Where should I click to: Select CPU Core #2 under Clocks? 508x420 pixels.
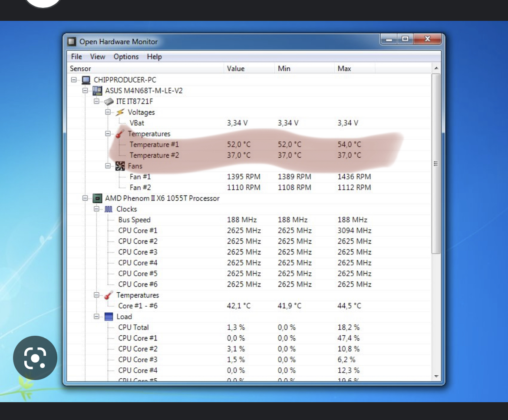coord(249,241)
